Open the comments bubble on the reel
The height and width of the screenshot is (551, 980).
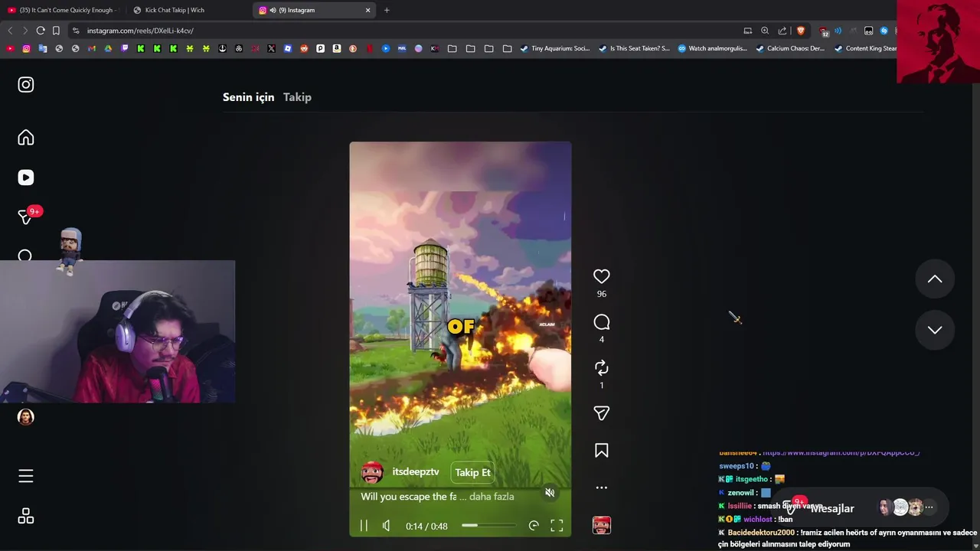(x=602, y=322)
